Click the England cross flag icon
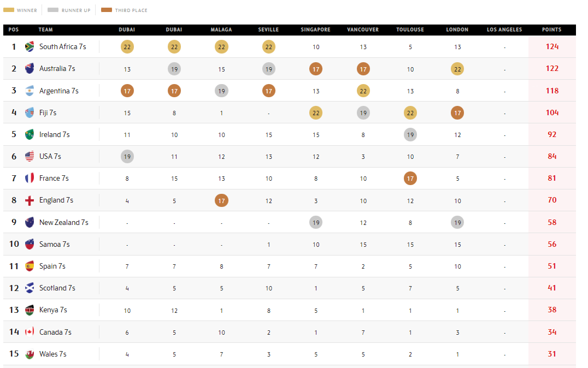Image resolution: width=588 pixels, height=368 pixels. (x=30, y=200)
